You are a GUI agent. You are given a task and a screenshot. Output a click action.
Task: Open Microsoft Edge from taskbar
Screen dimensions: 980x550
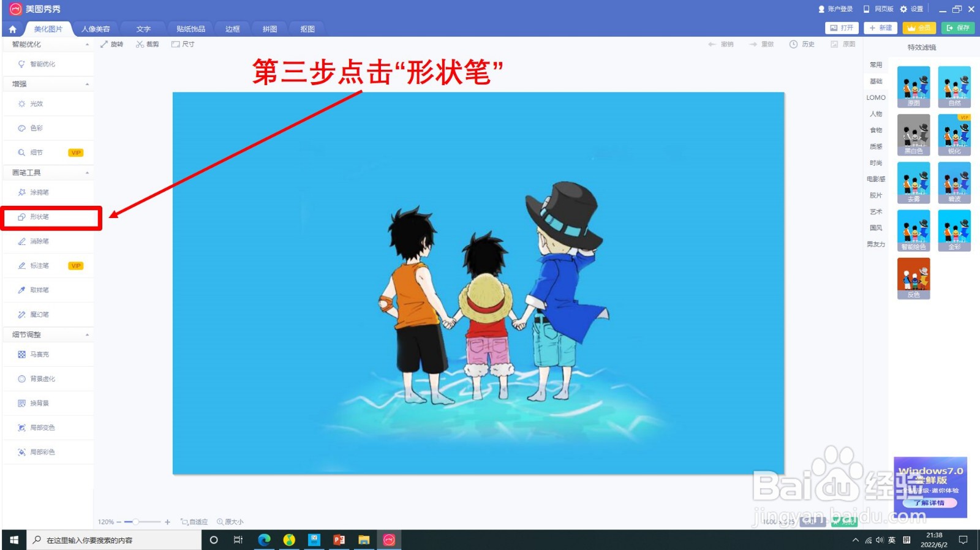tap(264, 540)
